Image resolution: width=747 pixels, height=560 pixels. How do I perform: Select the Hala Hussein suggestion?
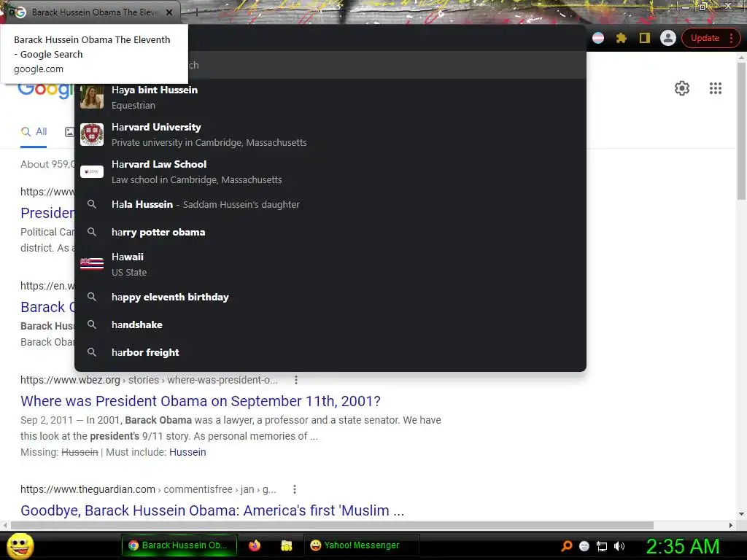pyautogui.click(x=330, y=204)
